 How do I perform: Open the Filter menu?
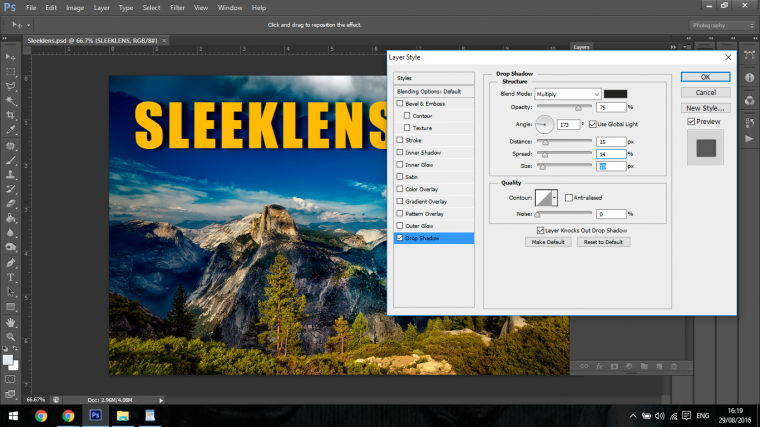(x=177, y=8)
